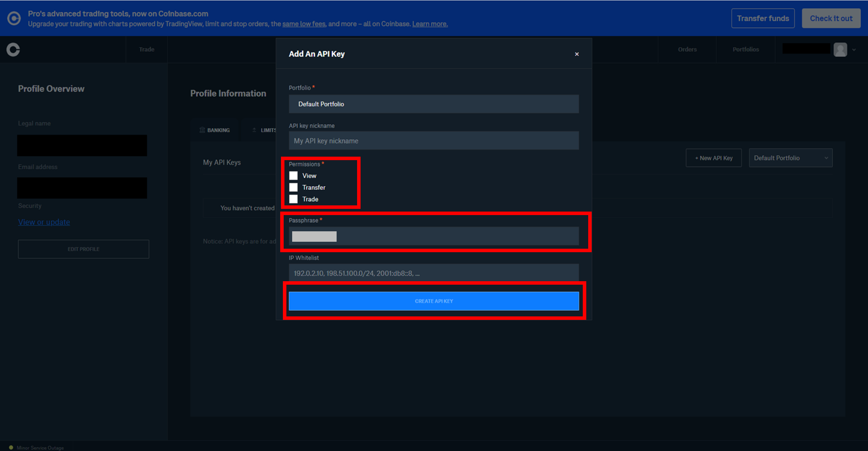Click the plus New API Key icon
This screenshot has width=868, height=451.
tap(713, 158)
